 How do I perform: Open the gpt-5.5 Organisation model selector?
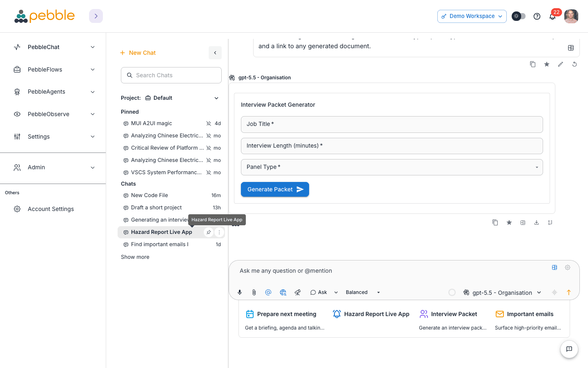pos(502,293)
